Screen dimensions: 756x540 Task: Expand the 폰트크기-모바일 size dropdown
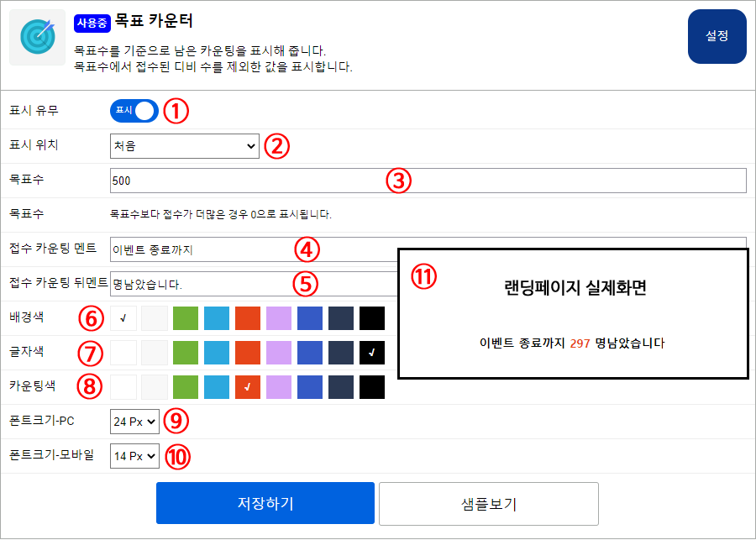(x=134, y=456)
